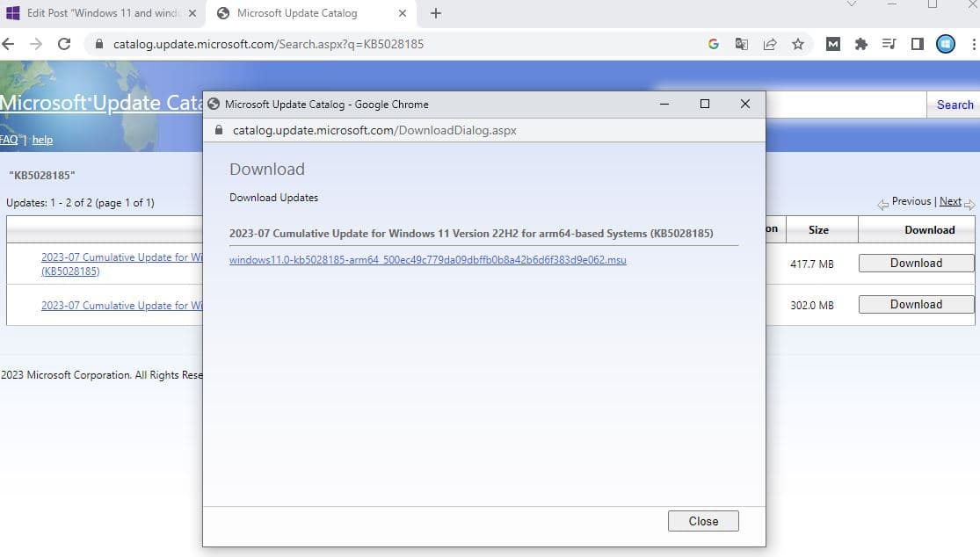The width and height of the screenshot is (980, 557).
Task: Click the Download column header
Action: click(x=929, y=230)
